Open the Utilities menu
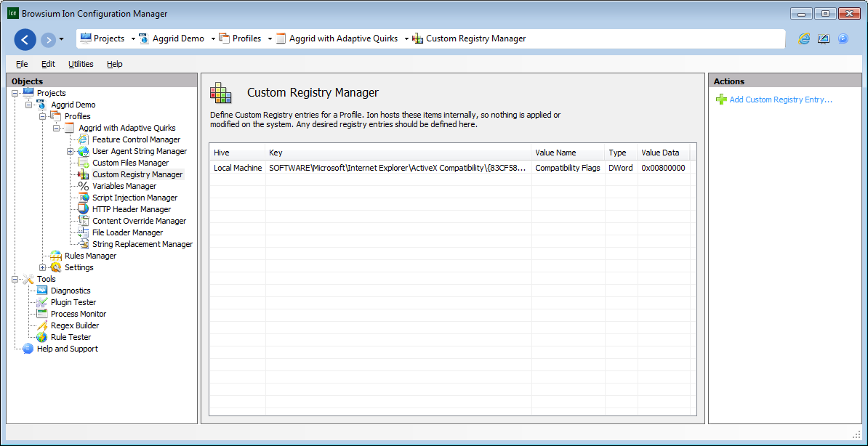The width and height of the screenshot is (868, 446). (x=81, y=64)
